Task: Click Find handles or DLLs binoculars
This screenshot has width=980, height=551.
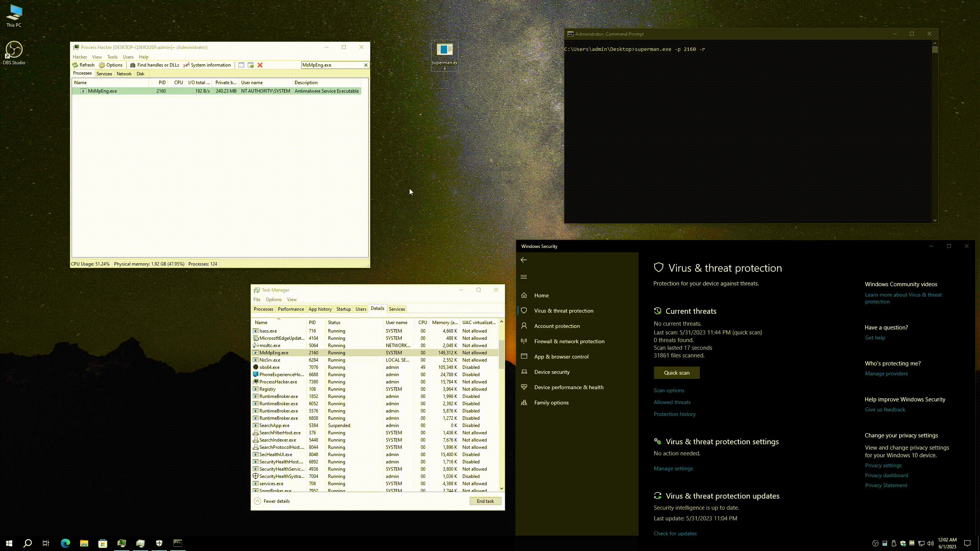Action: coord(154,65)
